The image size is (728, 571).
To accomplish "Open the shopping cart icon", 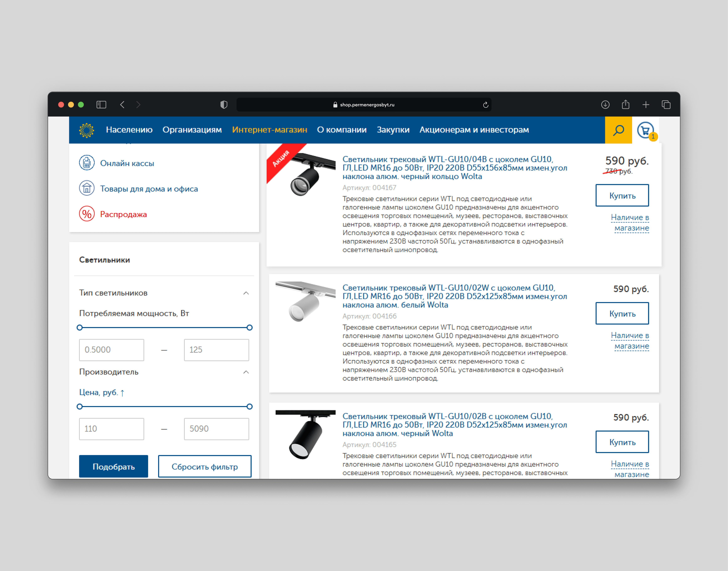I will point(645,130).
